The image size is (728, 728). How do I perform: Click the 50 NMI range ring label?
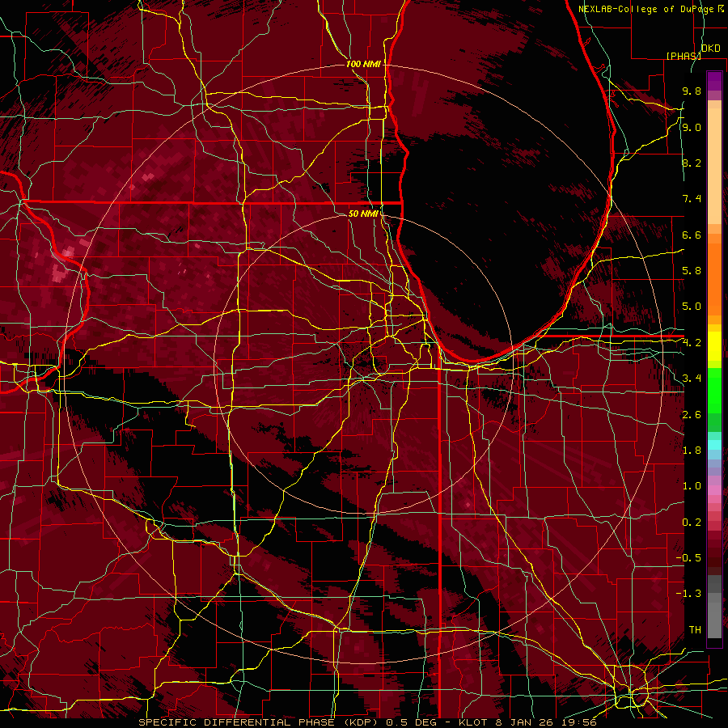(x=363, y=214)
